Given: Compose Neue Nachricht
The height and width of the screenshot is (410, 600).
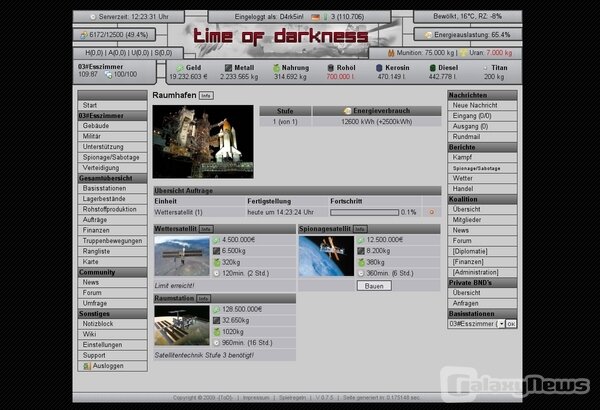Looking at the screenshot, I should (482, 105).
